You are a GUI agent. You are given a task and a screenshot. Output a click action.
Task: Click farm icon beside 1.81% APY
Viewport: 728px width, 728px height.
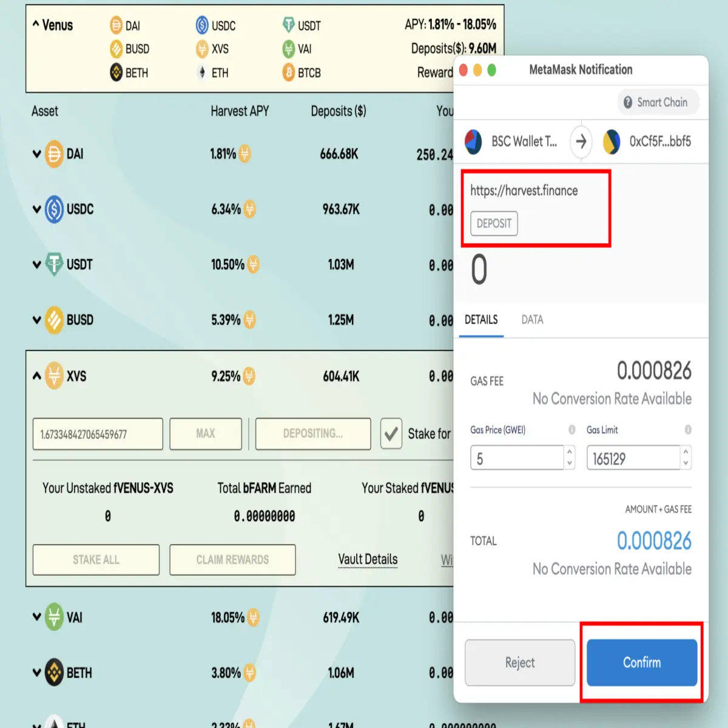tap(245, 154)
